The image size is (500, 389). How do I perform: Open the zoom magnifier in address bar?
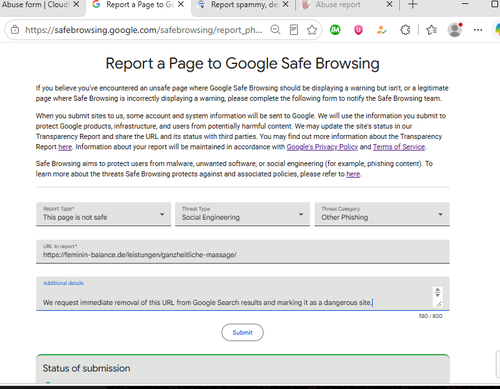[x=275, y=30]
